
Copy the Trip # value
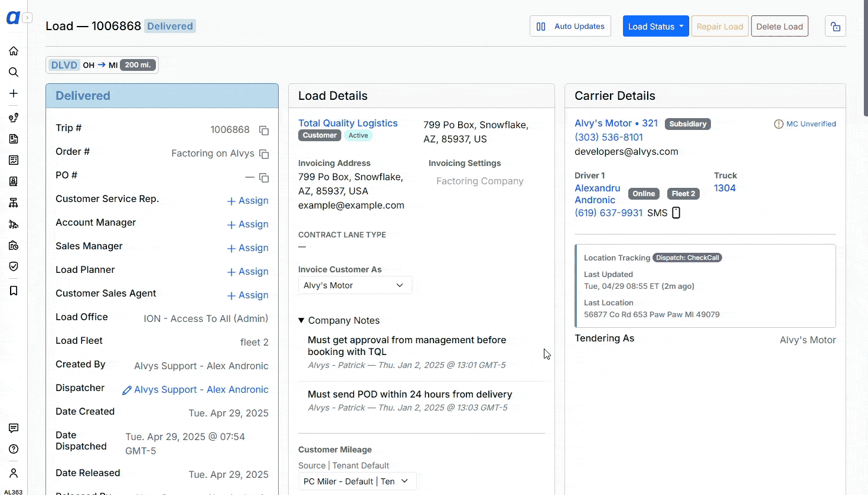[x=264, y=130]
